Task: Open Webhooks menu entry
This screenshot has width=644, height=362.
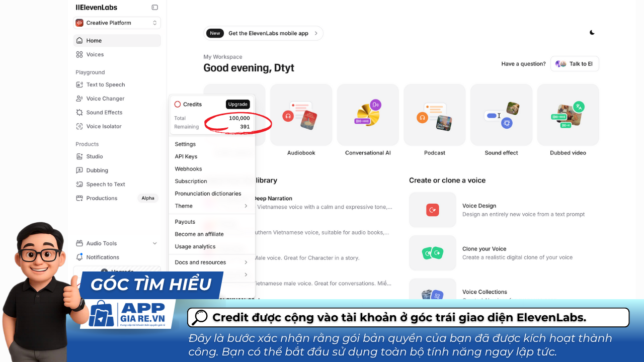Action: point(212,169)
